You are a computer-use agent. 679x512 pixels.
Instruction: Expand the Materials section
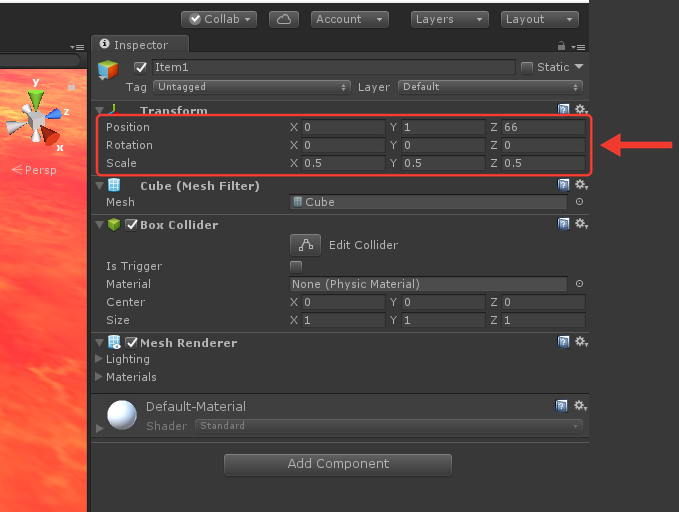pos(99,376)
